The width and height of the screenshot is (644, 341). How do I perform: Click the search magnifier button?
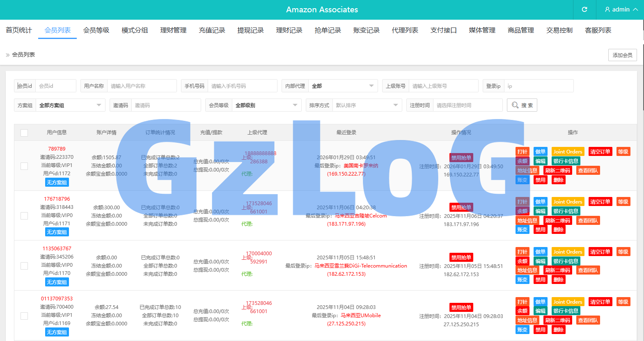(522, 105)
